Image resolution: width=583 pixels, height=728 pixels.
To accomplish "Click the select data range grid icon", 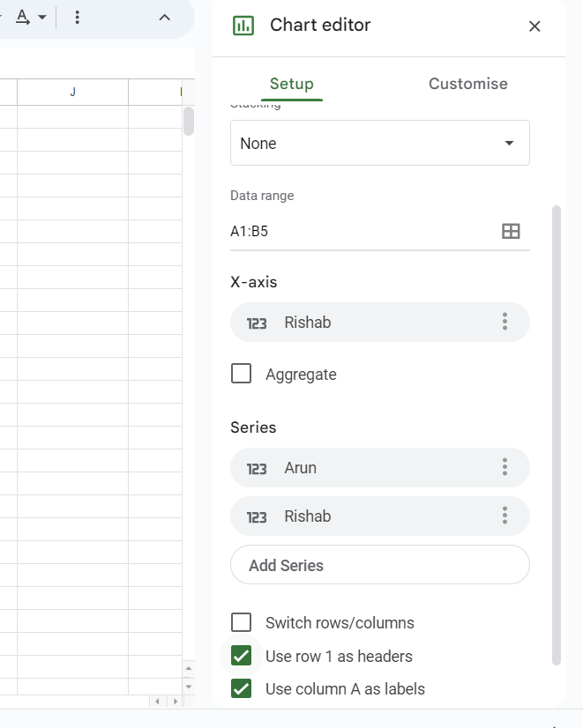I will [x=511, y=232].
